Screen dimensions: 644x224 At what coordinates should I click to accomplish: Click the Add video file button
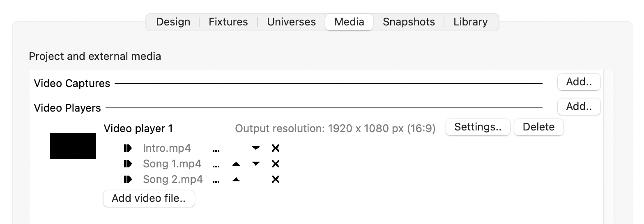tap(149, 199)
